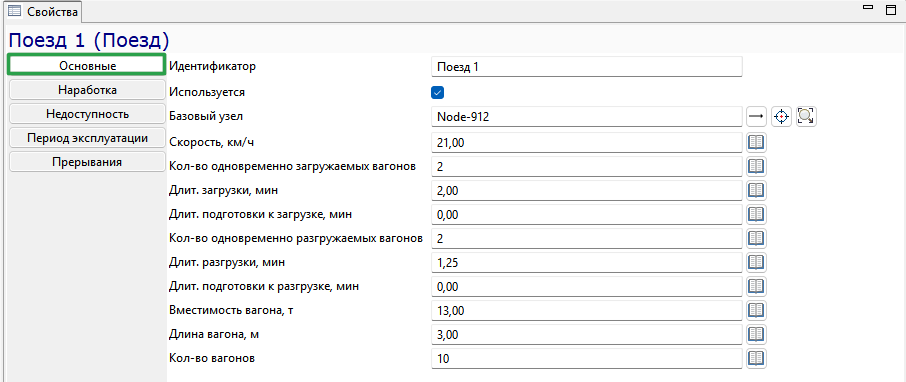This screenshot has width=906, height=382.
Task: Open the Прерывания section
Action: 87,162
